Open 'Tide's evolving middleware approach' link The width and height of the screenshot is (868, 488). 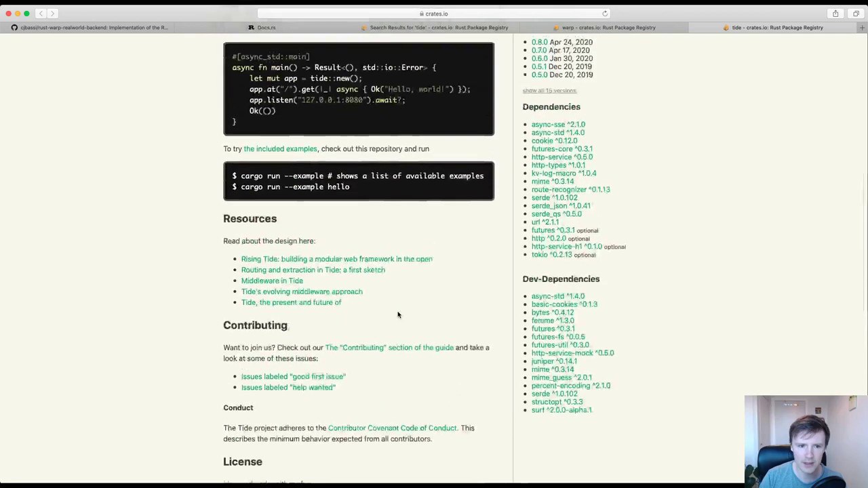[x=302, y=291]
